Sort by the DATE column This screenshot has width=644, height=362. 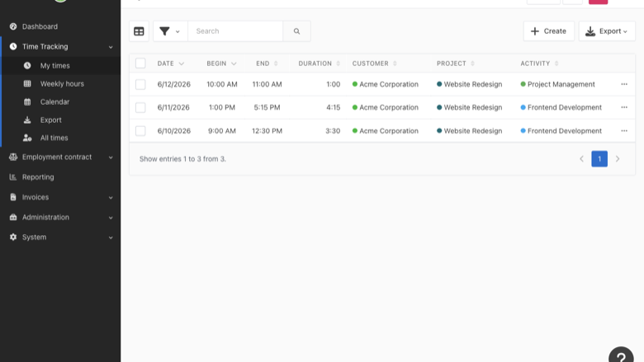[170, 63]
